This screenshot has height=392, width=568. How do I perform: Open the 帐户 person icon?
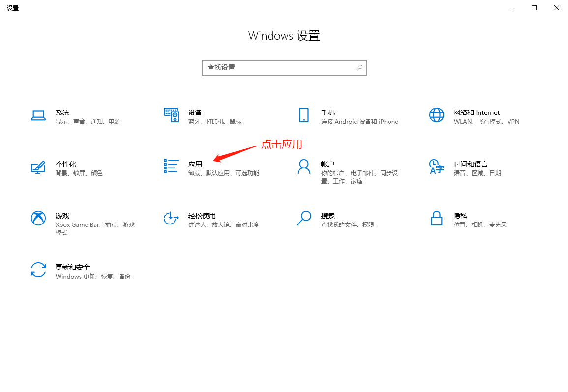(304, 167)
